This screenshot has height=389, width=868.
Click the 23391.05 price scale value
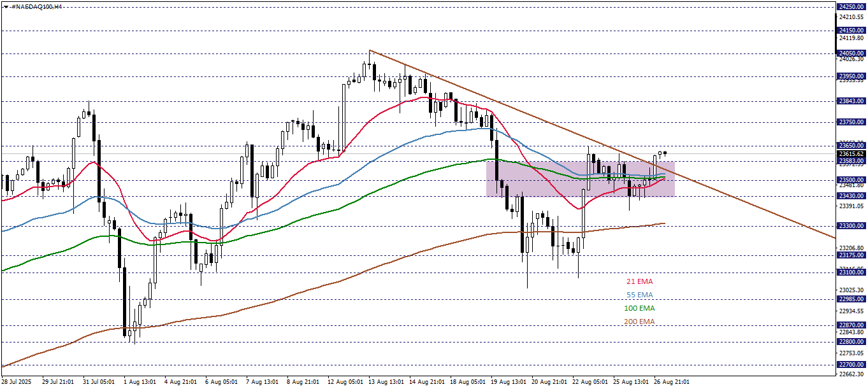(851, 206)
